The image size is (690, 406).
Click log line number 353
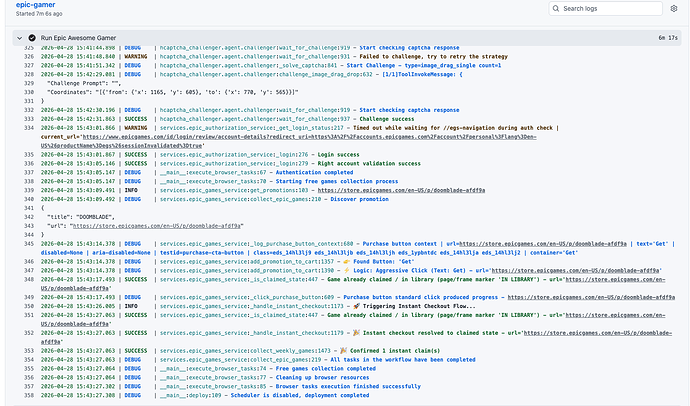(29, 351)
